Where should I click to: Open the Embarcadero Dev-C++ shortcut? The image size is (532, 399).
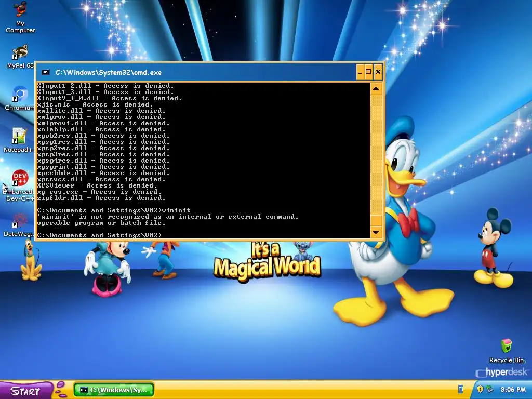(20, 185)
